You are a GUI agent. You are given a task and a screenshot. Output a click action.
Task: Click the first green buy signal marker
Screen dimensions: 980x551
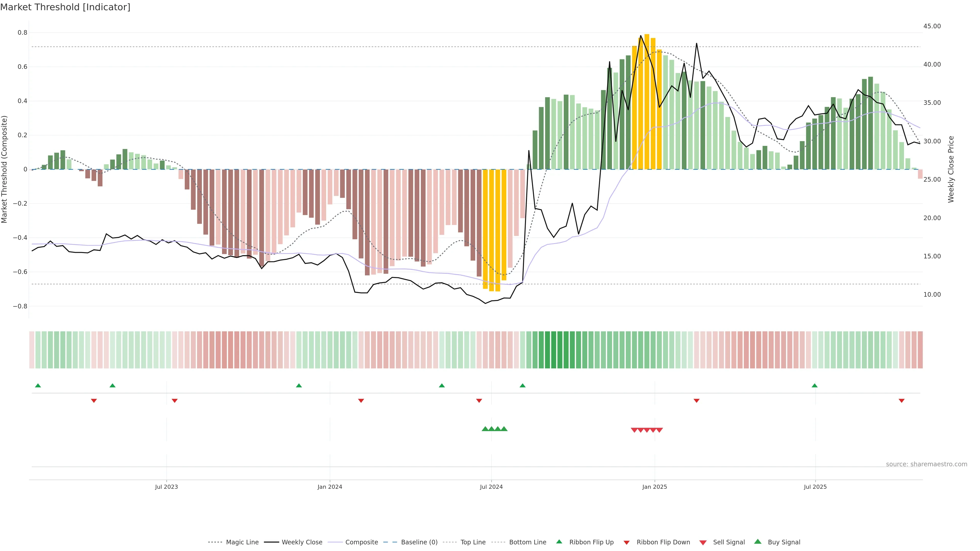485,429
